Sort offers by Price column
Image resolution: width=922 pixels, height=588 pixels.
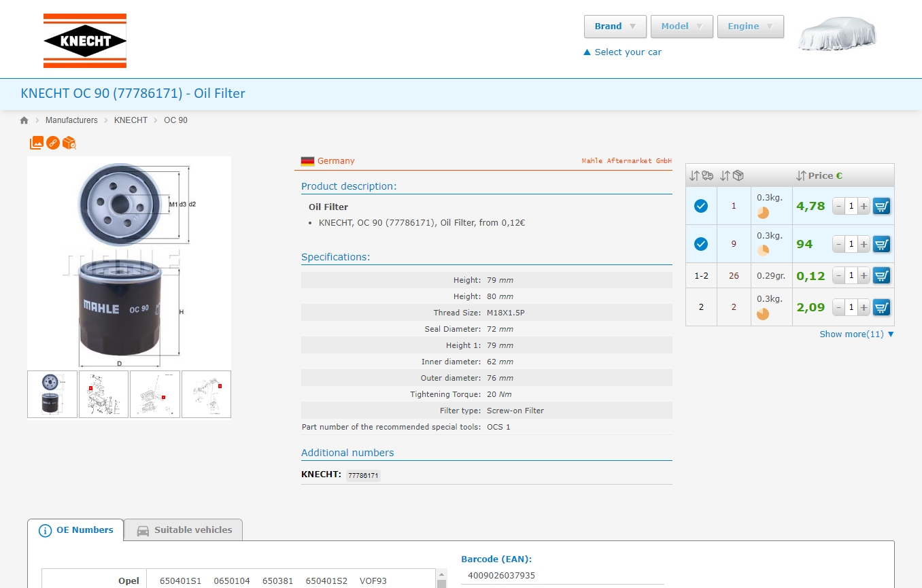coord(819,175)
